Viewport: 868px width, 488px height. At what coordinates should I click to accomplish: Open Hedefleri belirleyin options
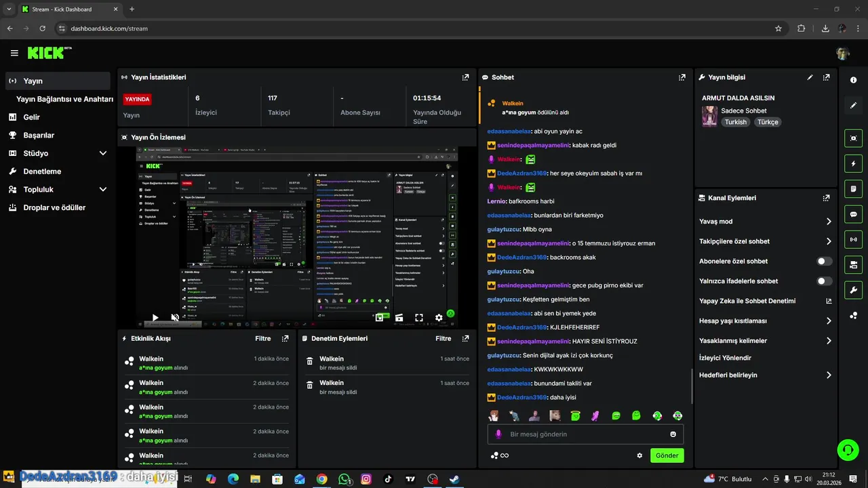coord(766,375)
